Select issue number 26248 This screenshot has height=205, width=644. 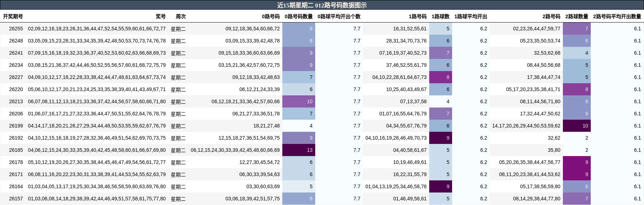pyautogui.click(x=16, y=41)
